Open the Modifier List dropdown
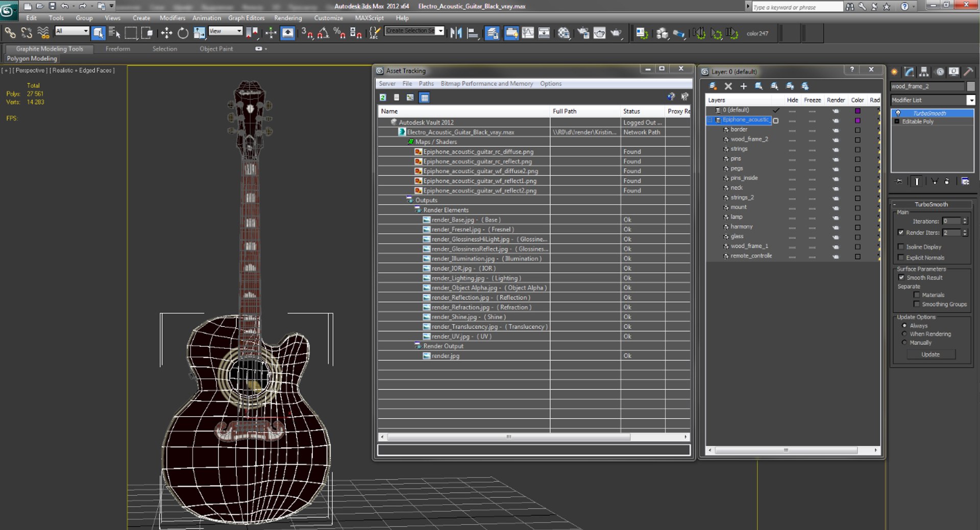Screen dimensions: 980x530 click(971, 100)
